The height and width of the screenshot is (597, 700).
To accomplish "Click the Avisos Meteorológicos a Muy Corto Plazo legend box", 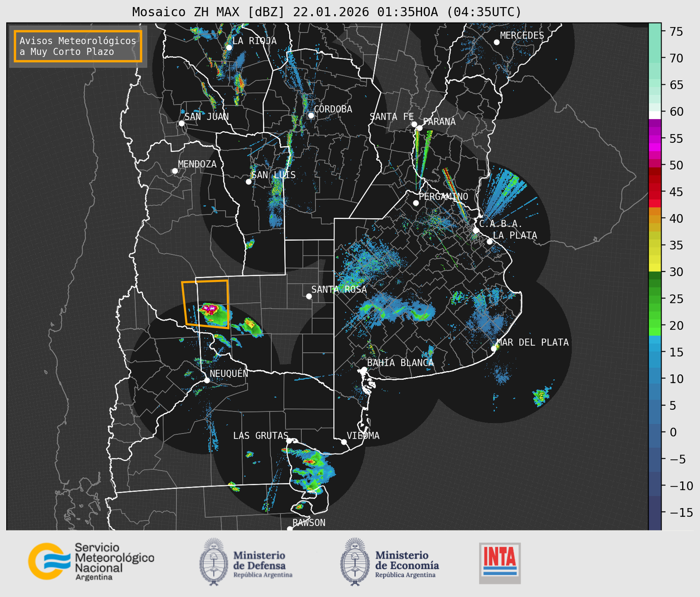I will pos(78,46).
